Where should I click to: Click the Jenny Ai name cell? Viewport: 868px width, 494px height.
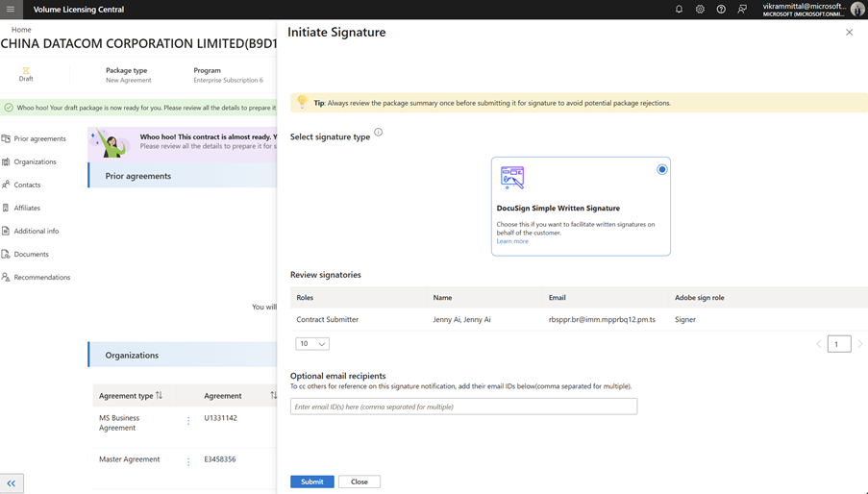tap(461, 320)
